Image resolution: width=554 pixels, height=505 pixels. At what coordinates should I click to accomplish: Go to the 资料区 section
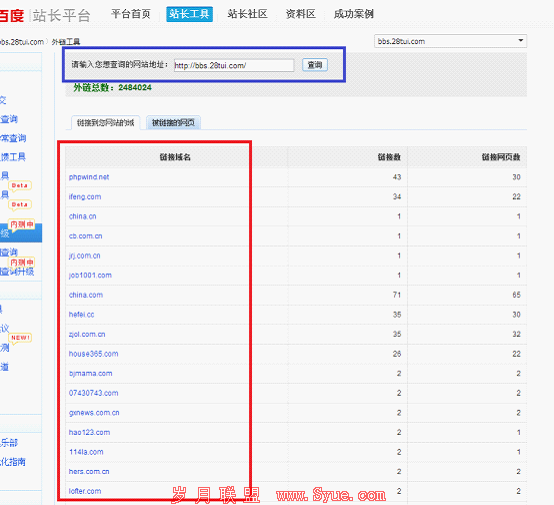(301, 14)
